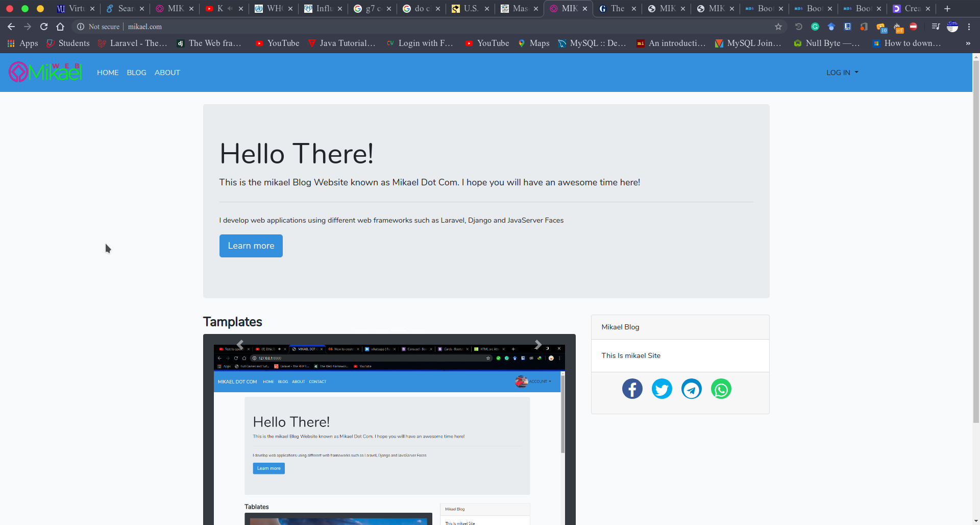
Task: Open Laravel bookmark in bookmarks bar
Action: pos(133,43)
